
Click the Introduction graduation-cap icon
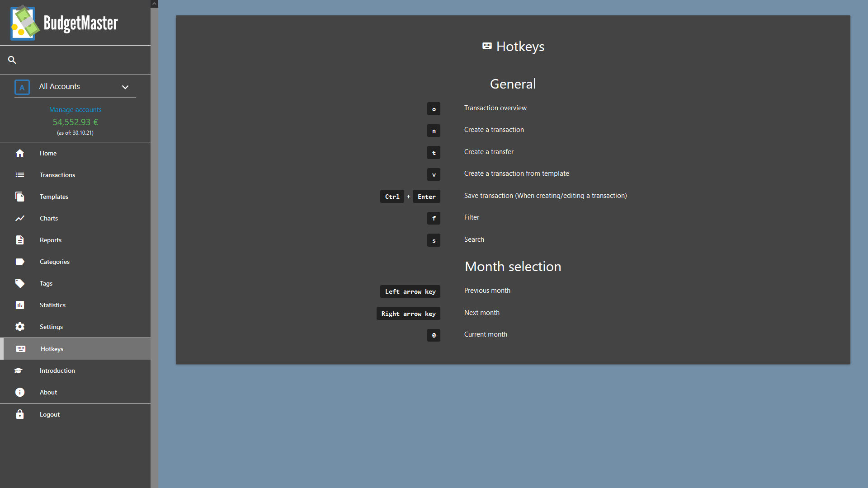click(x=19, y=371)
